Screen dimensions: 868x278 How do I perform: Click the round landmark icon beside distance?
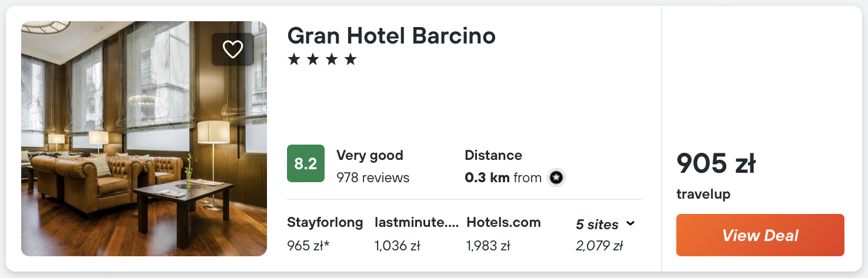click(556, 177)
